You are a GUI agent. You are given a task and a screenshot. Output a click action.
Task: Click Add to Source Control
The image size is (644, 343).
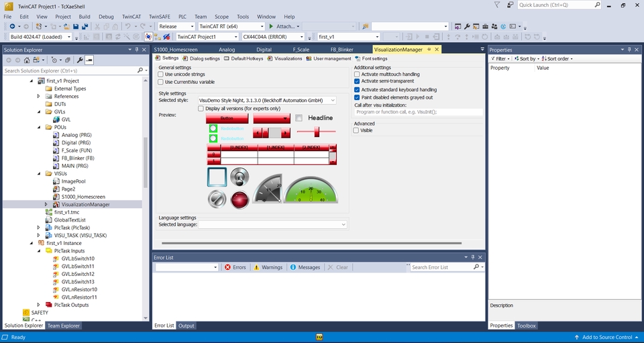[x=606, y=337]
